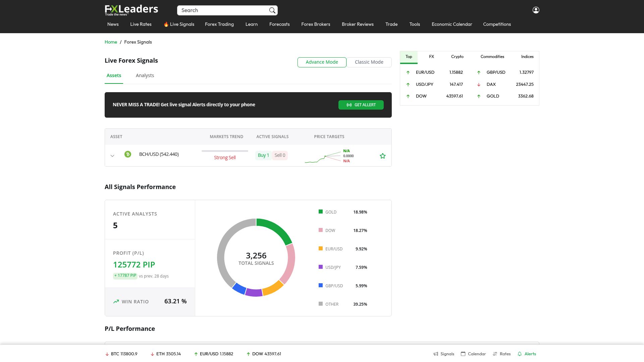
Task: Open the Analysts tab
Action: pos(145,76)
